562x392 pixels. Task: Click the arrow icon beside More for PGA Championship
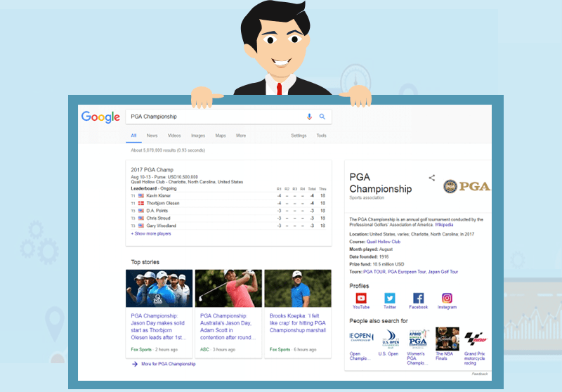[x=135, y=364]
